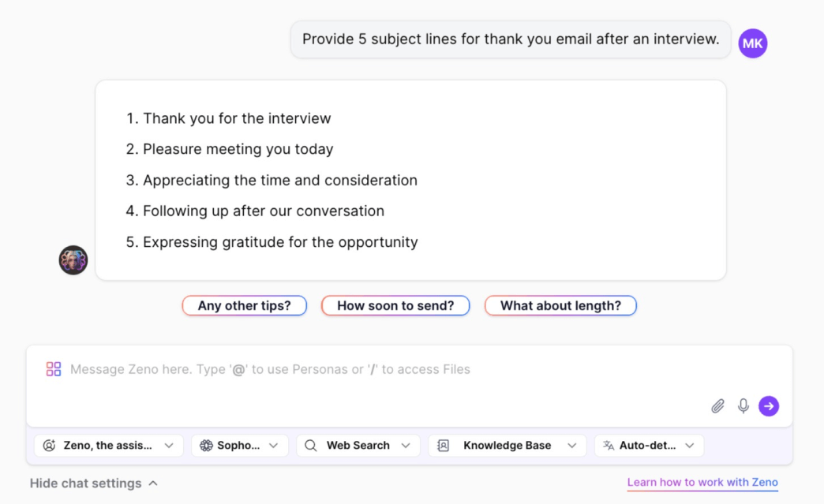This screenshot has width=824, height=504.
Task: Send message with purple arrow button
Action: tap(768, 406)
